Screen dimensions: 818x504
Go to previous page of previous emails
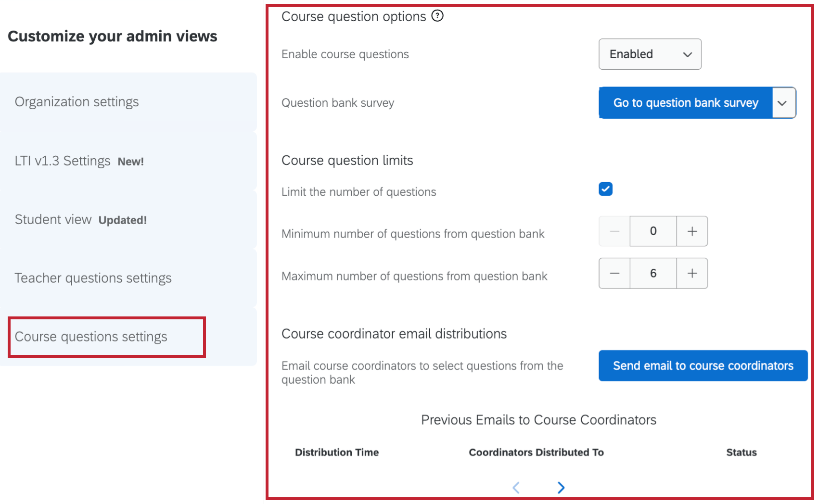coord(515,487)
